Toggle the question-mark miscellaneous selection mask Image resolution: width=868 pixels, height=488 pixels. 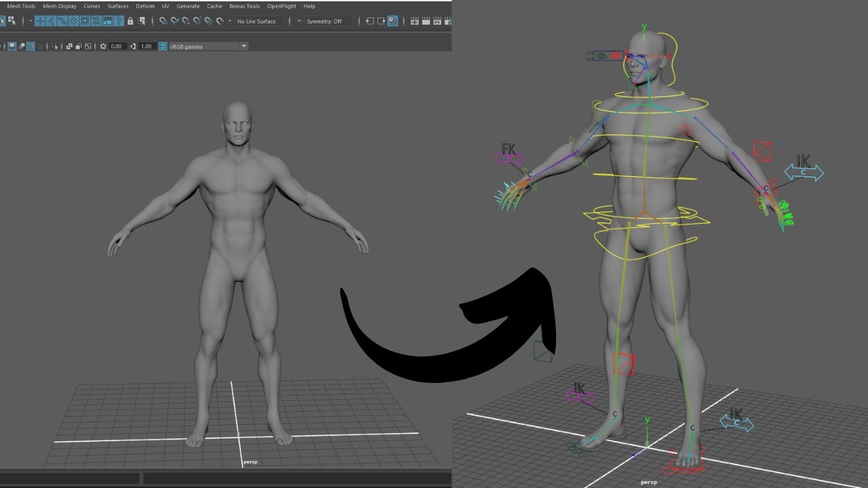click(x=119, y=21)
